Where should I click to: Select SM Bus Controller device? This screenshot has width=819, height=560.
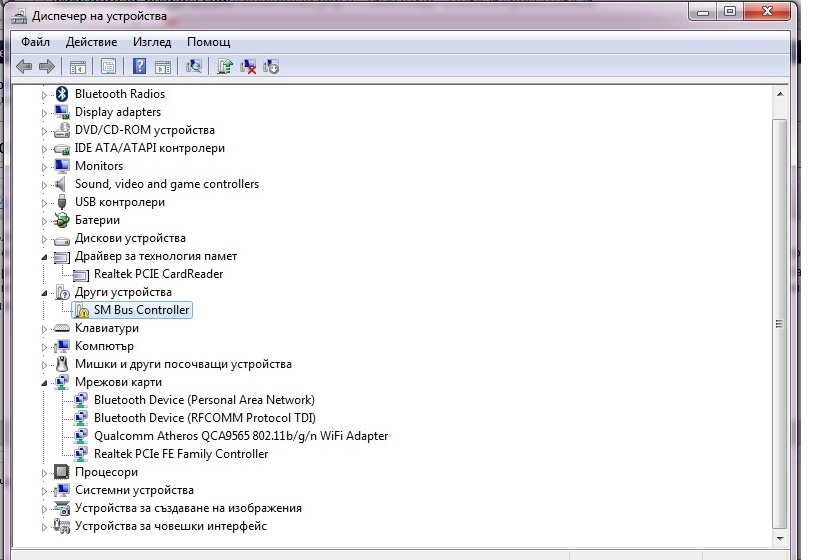(x=141, y=310)
